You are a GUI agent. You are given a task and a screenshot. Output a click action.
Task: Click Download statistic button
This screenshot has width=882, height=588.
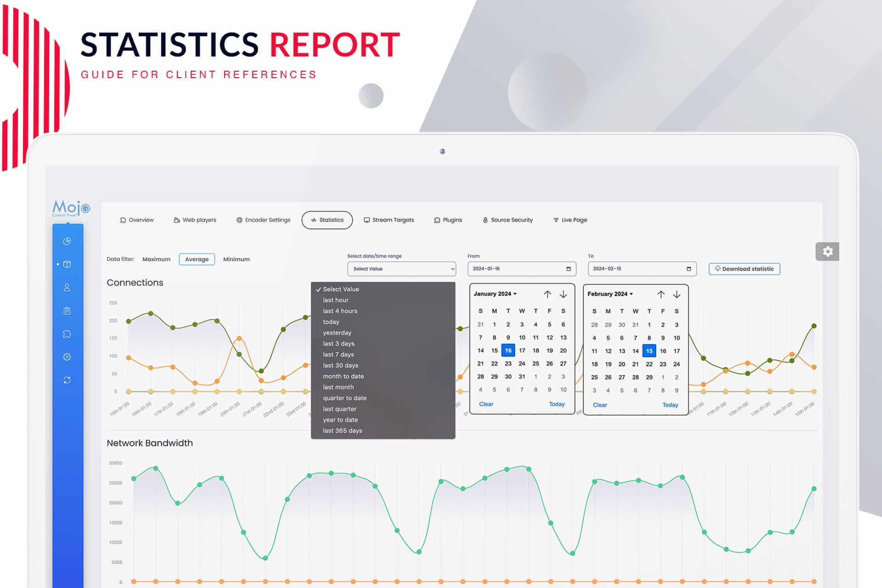click(744, 269)
